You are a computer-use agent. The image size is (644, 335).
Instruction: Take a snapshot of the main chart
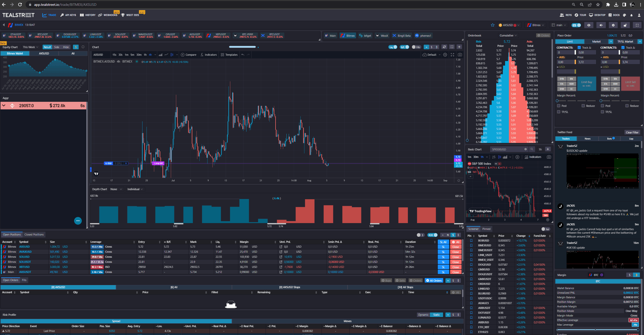[x=460, y=55]
